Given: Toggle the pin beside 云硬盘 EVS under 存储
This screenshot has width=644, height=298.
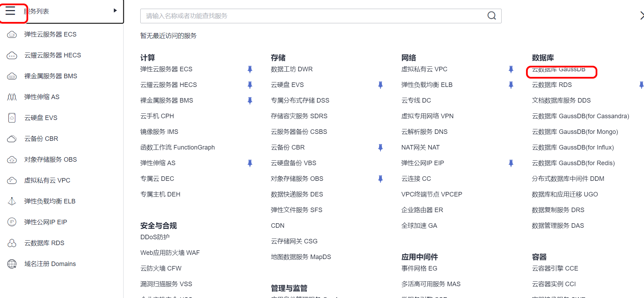Looking at the screenshot, I should tap(380, 85).
